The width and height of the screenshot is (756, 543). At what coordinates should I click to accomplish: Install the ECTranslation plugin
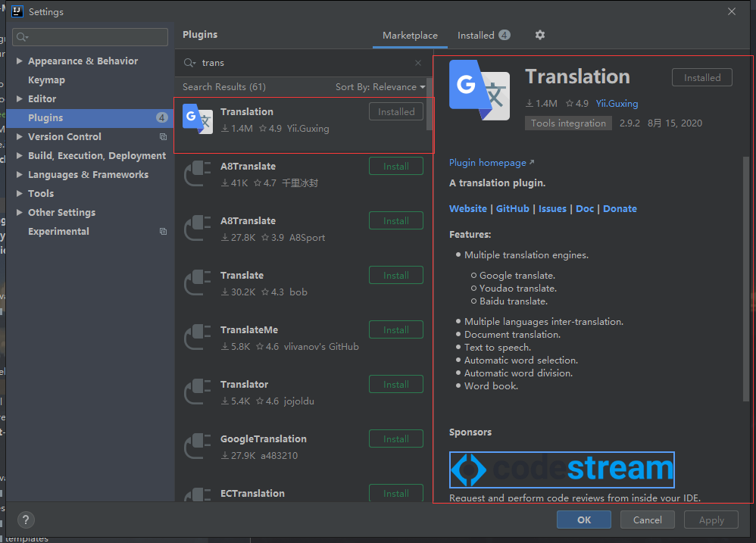coord(396,493)
